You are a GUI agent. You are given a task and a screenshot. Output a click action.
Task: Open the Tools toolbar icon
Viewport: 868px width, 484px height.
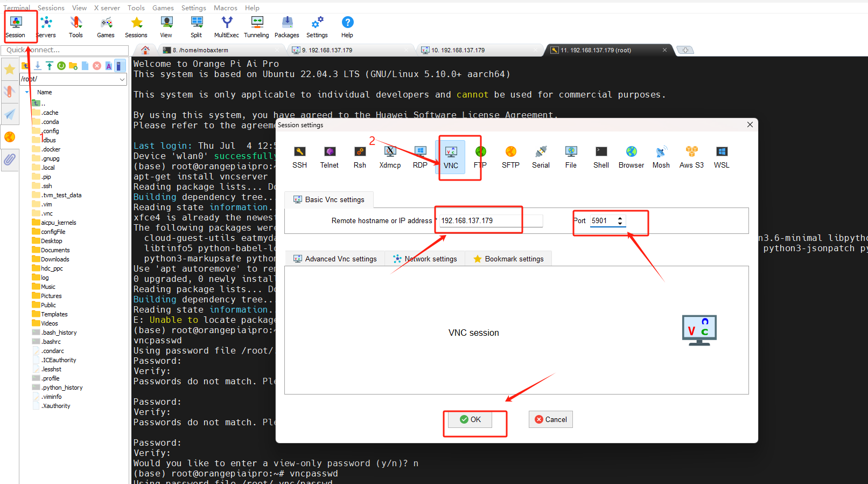click(76, 27)
